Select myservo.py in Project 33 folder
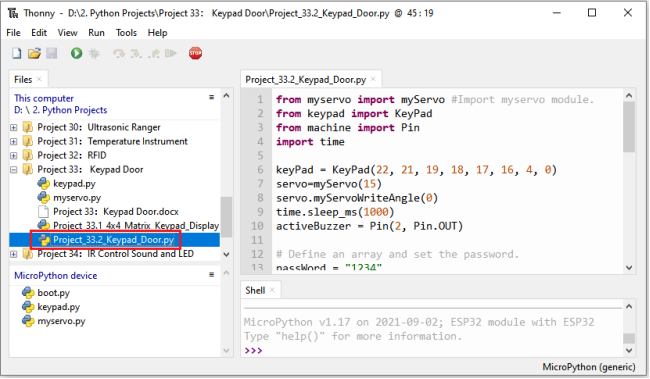 point(77,197)
